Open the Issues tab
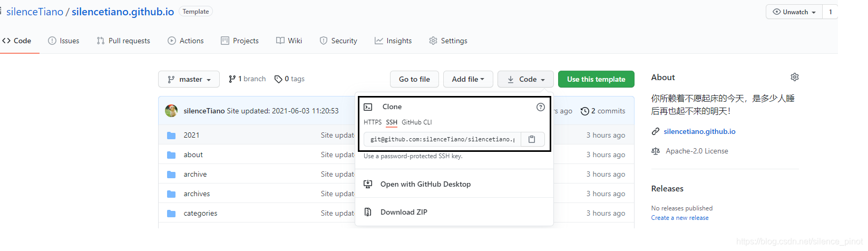 click(64, 41)
